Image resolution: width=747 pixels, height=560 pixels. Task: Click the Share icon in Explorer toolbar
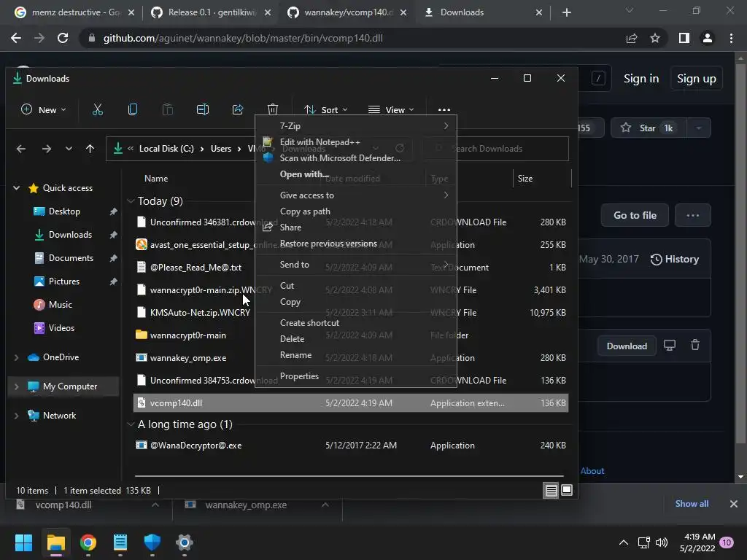238,109
